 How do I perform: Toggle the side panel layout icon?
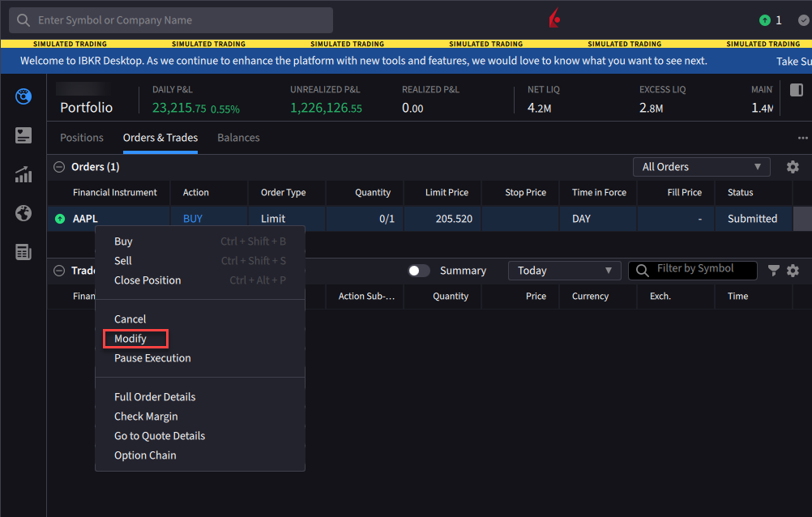797,90
